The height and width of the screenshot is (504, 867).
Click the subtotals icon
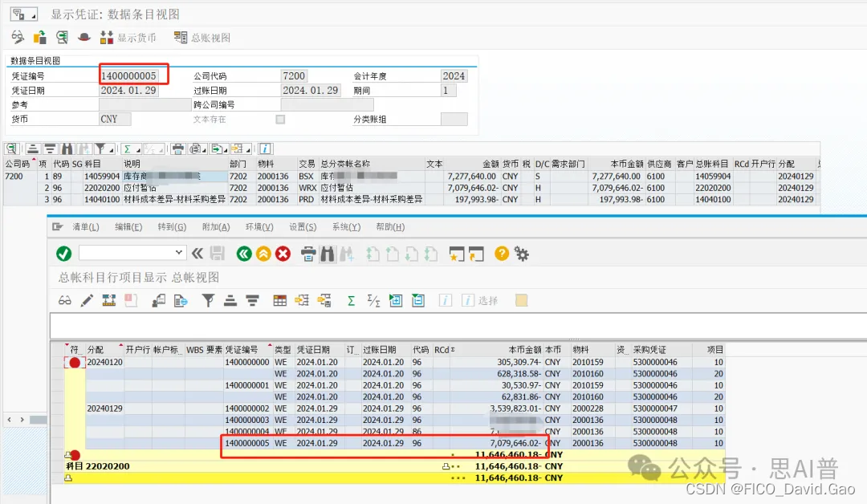coord(374,301)
